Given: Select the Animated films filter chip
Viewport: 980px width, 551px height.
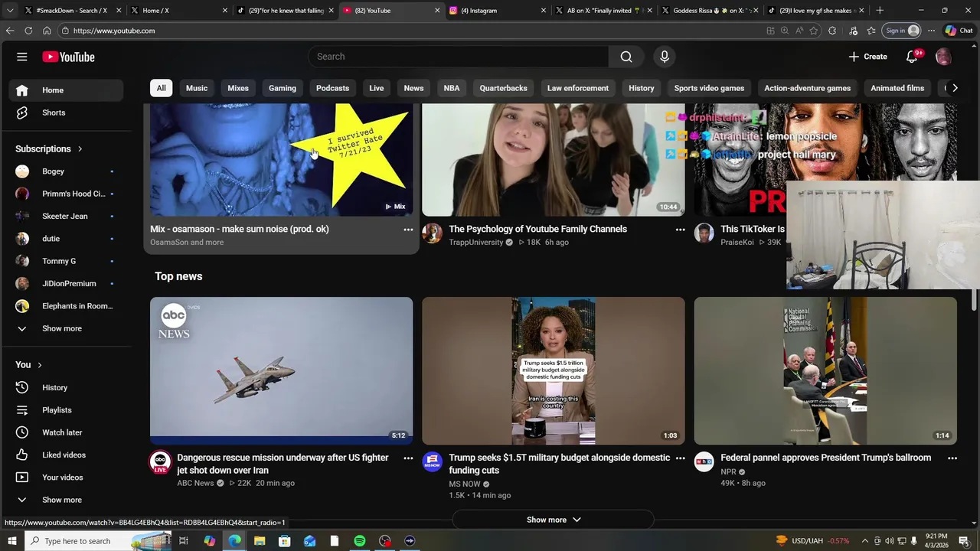Looking at the screenshot, I should point(897,88).
